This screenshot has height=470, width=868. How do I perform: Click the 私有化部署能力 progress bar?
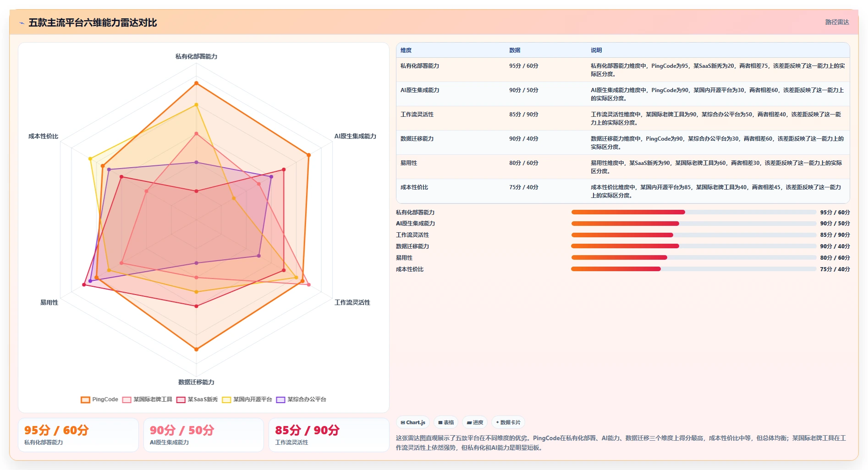coord(693,212)
